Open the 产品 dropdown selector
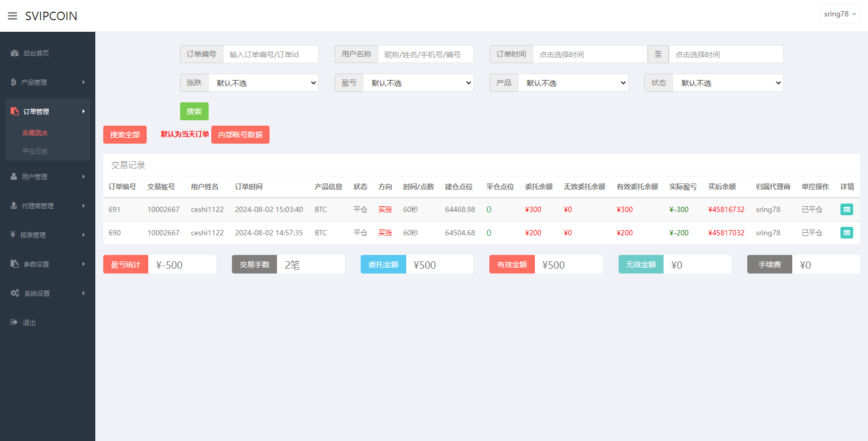Image resolution: width=868 pixels, height=441 pixels. (x=573, y=83)
